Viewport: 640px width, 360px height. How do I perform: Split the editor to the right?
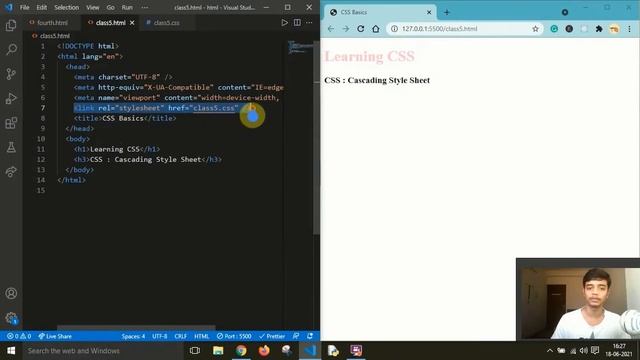(x=297, y=23)
